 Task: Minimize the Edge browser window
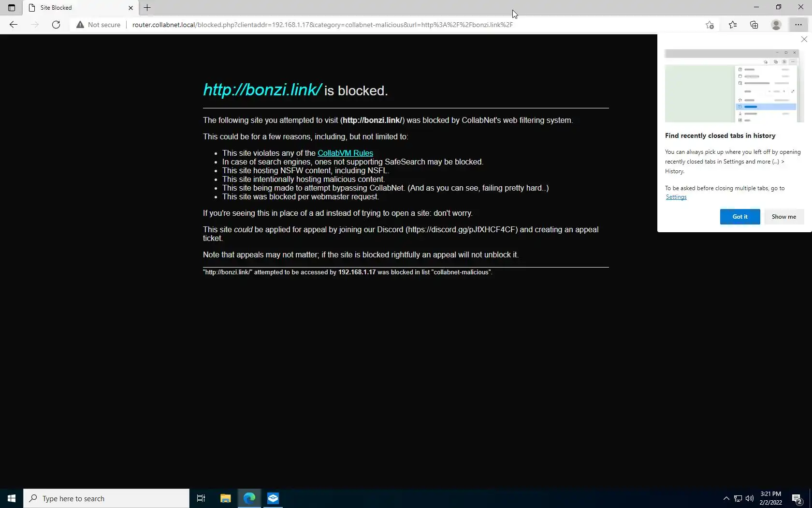click(x=756, y=7)
